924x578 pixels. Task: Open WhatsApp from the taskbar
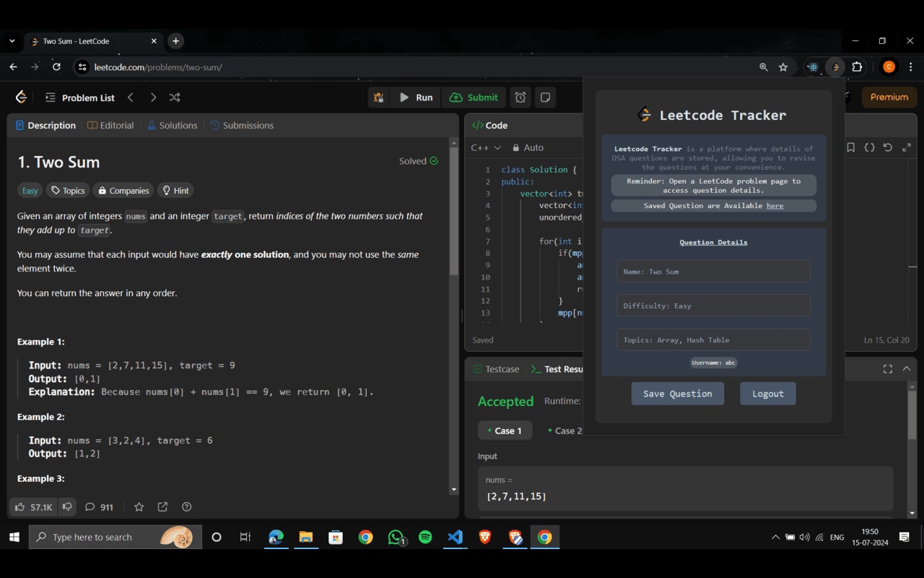396,537
